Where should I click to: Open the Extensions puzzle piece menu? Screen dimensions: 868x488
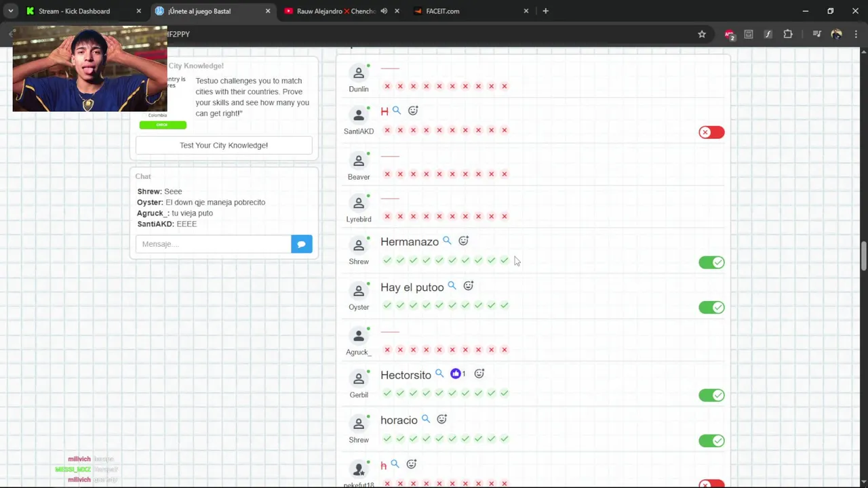(x=788, y=34)
